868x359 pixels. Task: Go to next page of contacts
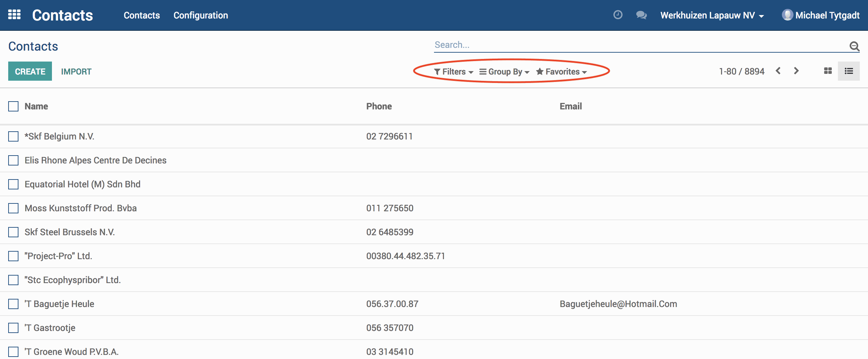coord(796,71)
